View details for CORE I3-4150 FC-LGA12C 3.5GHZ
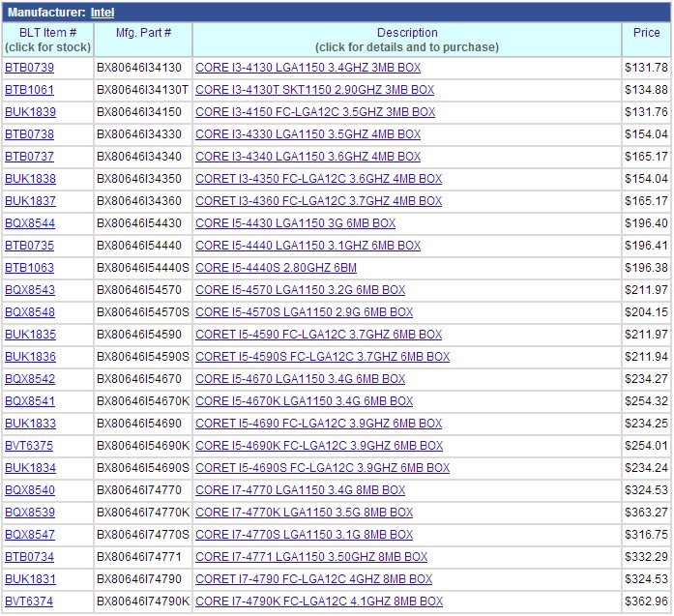This screenshot has height=616, width=674. point(315,112)
